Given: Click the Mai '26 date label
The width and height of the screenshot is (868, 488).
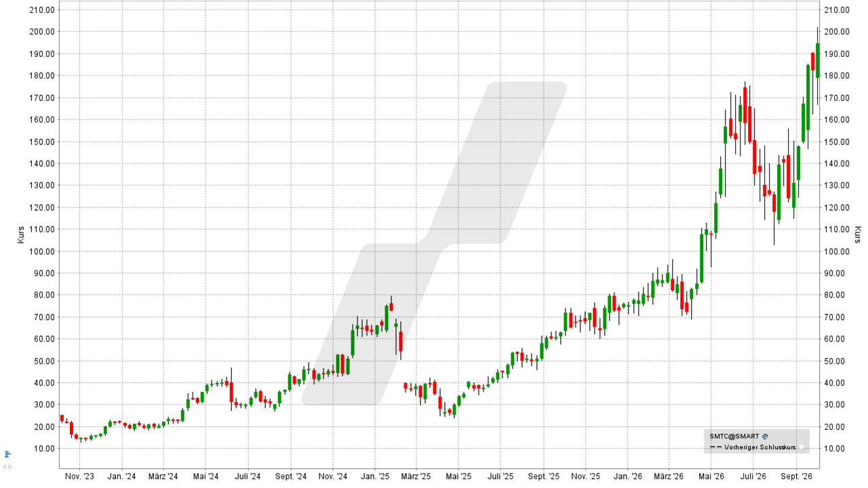Looking at the screenshot, I should (710, 476).
